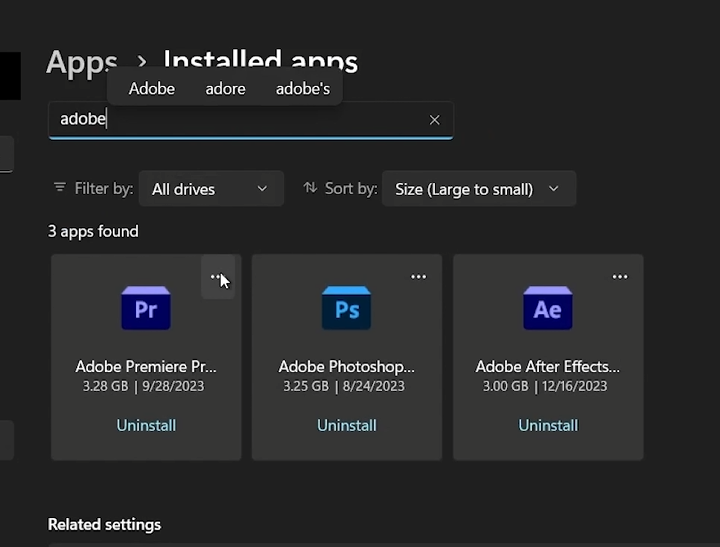
Task: Click the breadcrumb chevron separator after Apps
Action: (142, 62)
